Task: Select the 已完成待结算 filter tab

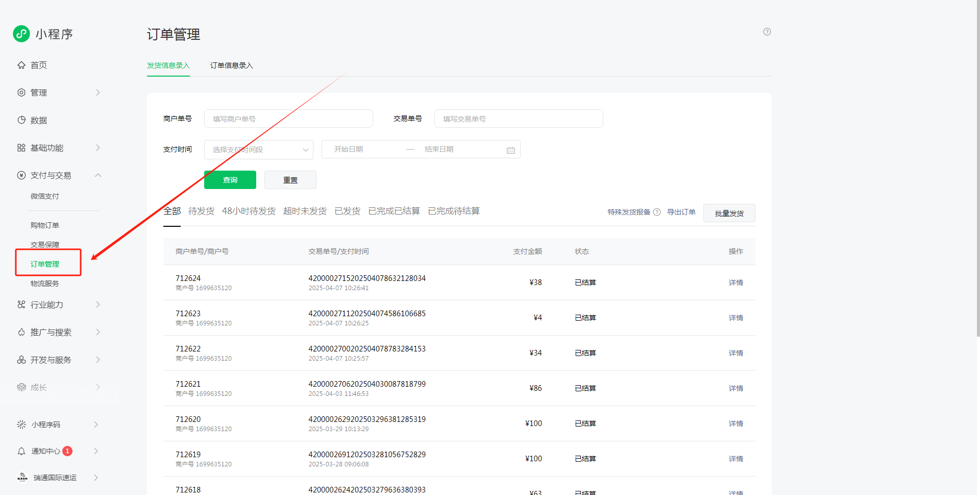Action: 454,211
